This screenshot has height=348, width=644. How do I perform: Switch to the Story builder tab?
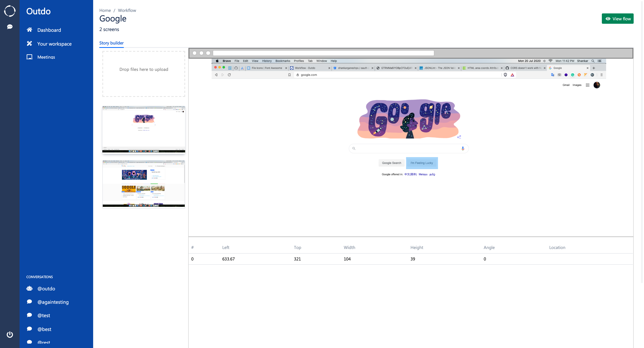pyautogui.click(x=111, y=43)
